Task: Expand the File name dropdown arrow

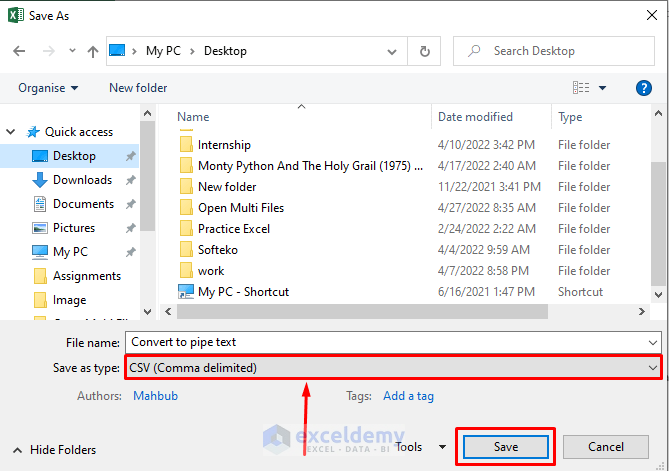Action: pos(652,343)
